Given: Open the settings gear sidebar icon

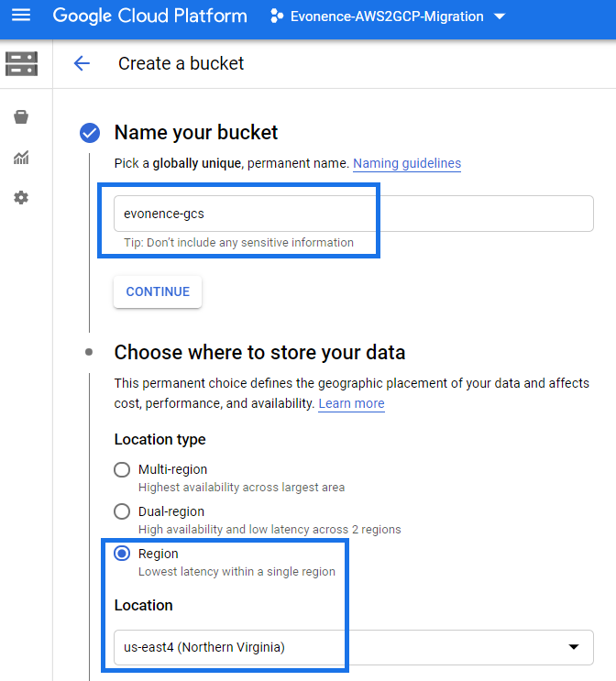Looking at the screenshot, I should point(21,198).
